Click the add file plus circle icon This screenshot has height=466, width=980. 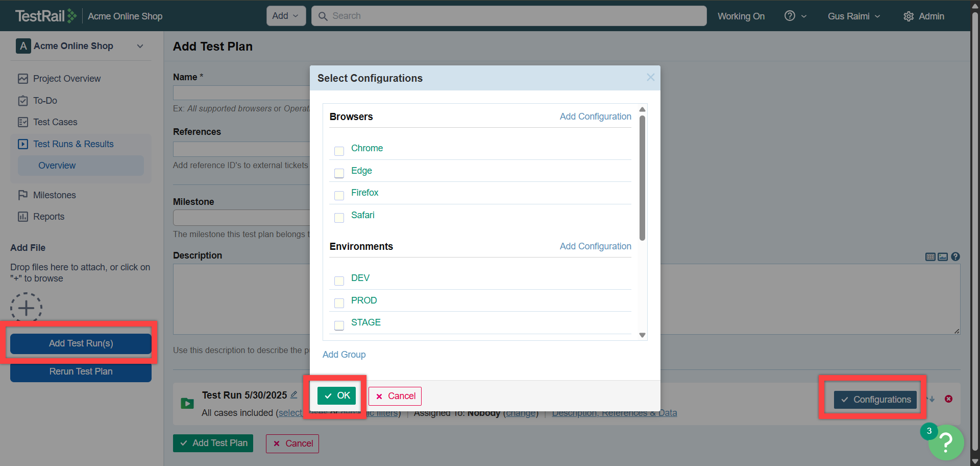[x=26, y=308]
